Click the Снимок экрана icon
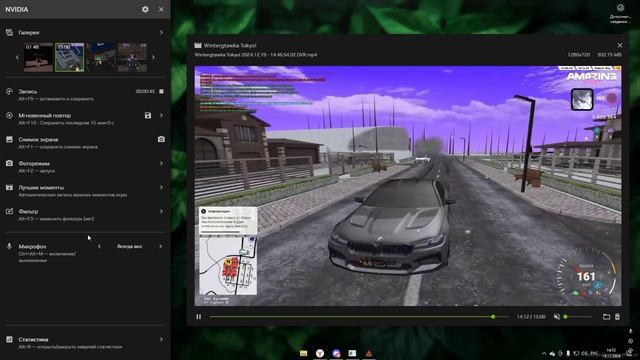The height and width of the screenshot is (360, 640). click(x=9, y=140)
